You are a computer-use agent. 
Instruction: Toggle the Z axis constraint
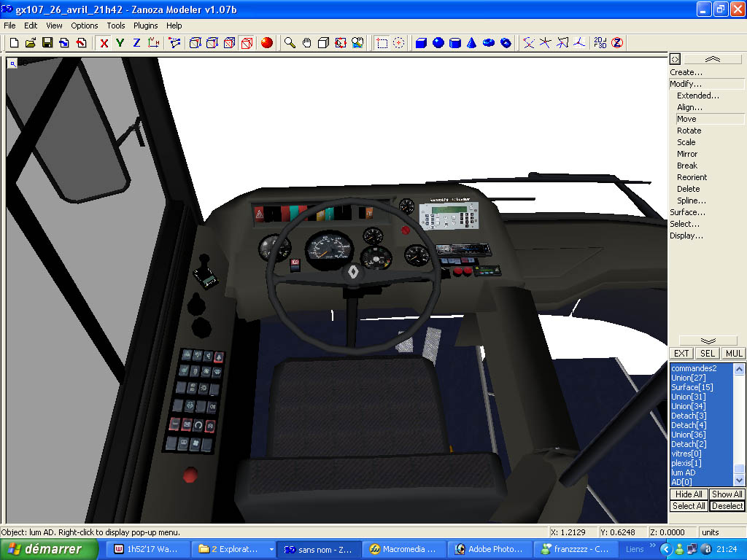coord(136,43)
